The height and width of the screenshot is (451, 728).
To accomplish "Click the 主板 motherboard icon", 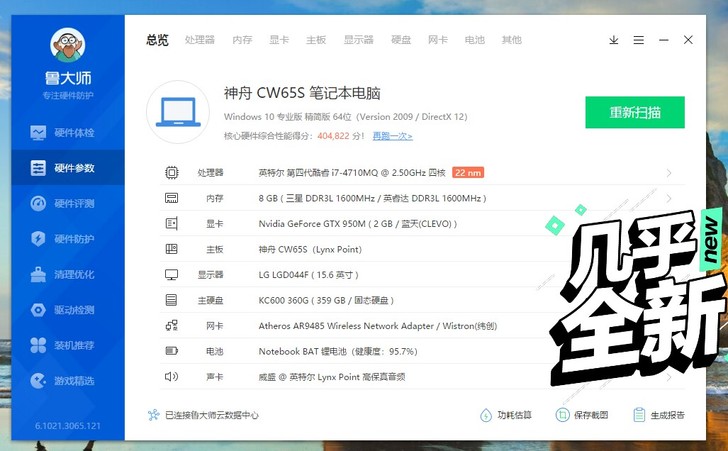I will pos(171,249).
